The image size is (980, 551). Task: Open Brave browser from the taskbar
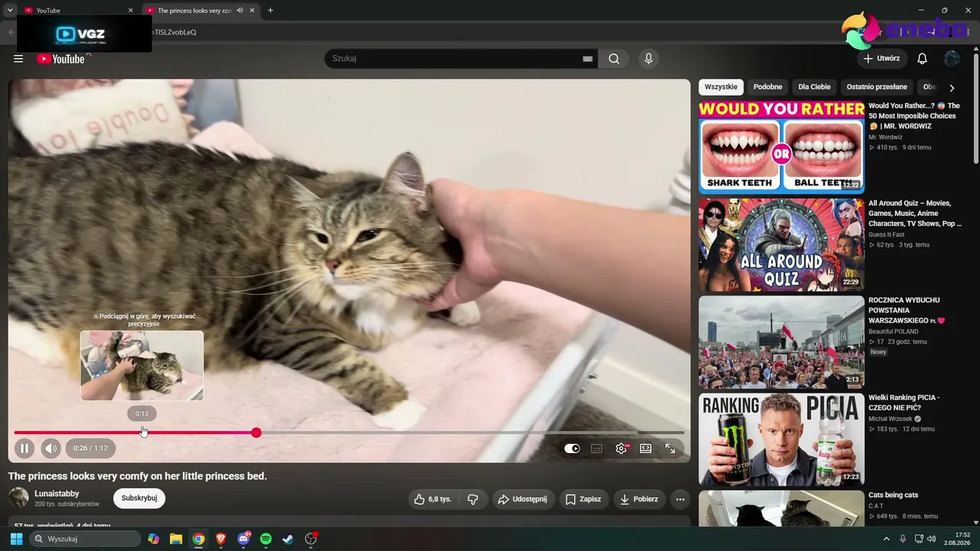coord(221,539)
